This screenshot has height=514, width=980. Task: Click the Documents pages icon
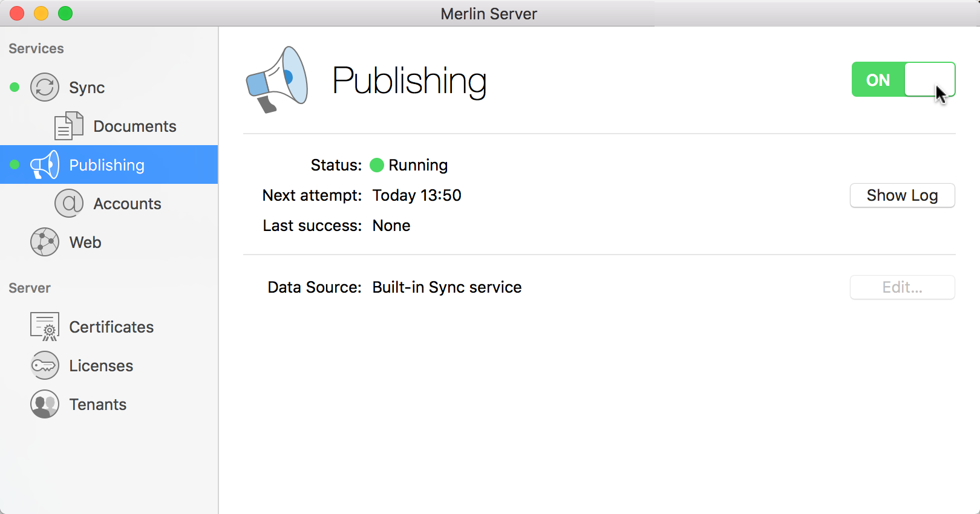pyautogui.click(x=69, y=126)
